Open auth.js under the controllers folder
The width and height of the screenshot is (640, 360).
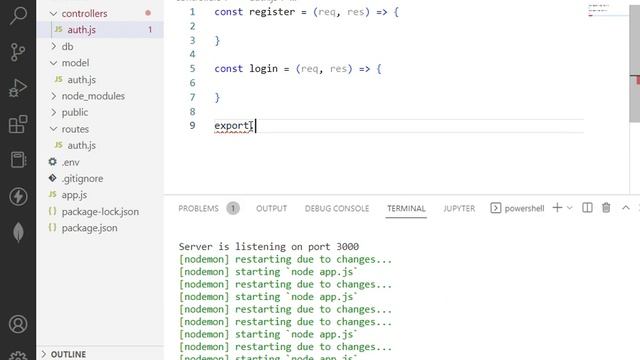100,30
